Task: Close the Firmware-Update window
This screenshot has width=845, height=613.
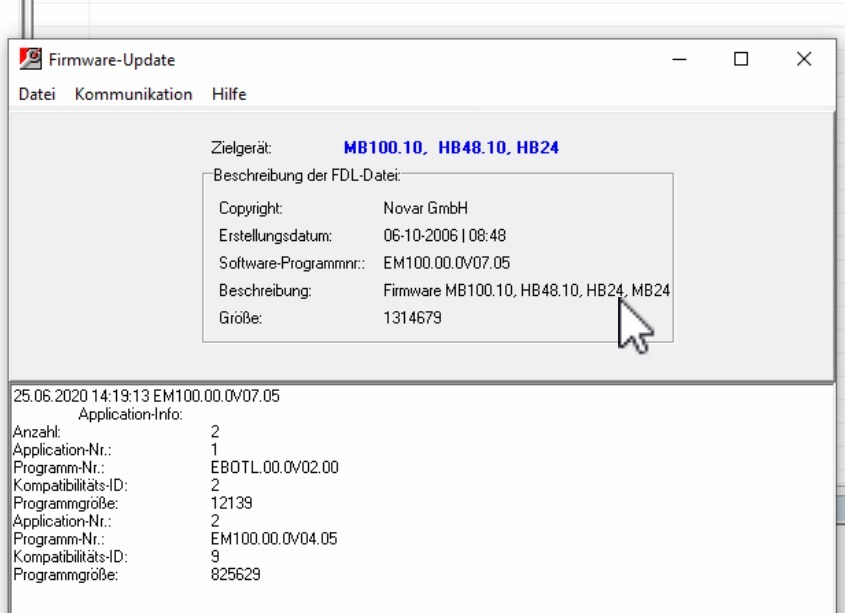Action: 804,60
